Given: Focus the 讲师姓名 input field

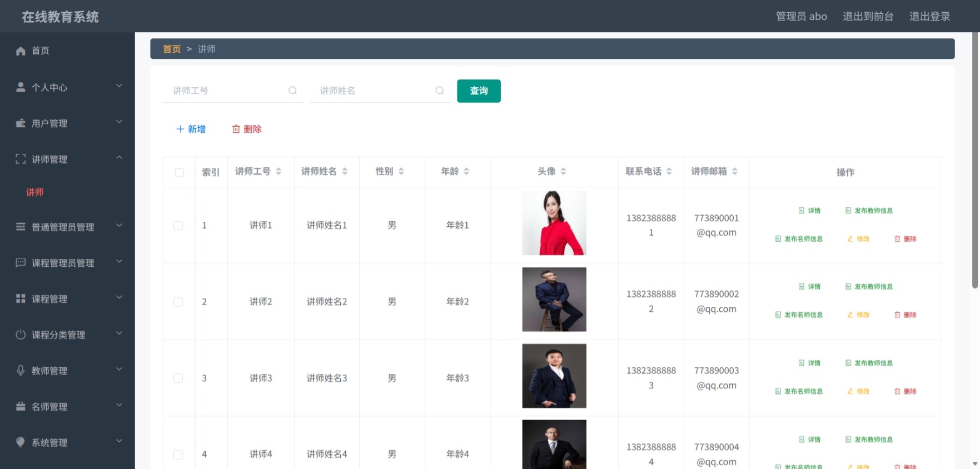Looking at the screenshot, I should pyautogui.click(x=380, y=91).
